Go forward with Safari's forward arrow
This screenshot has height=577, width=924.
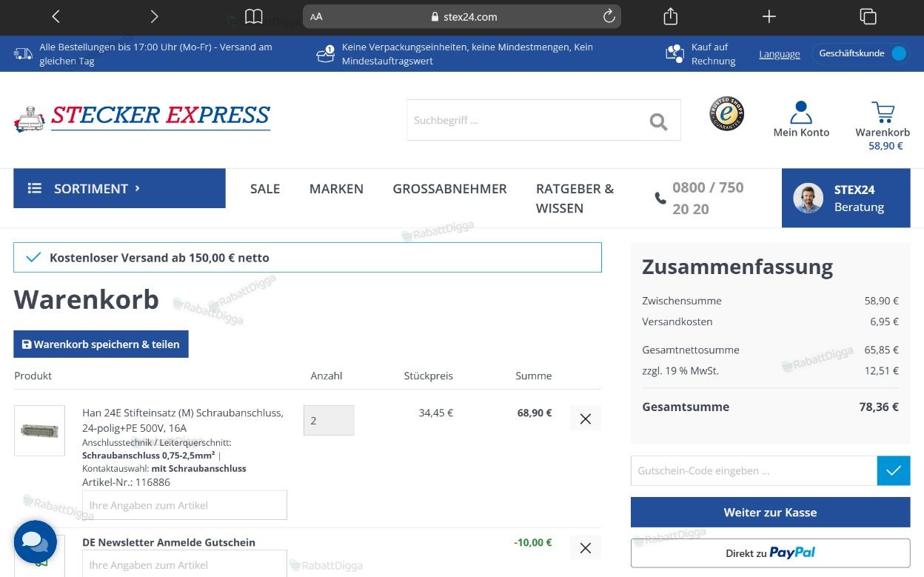(154, 16)
